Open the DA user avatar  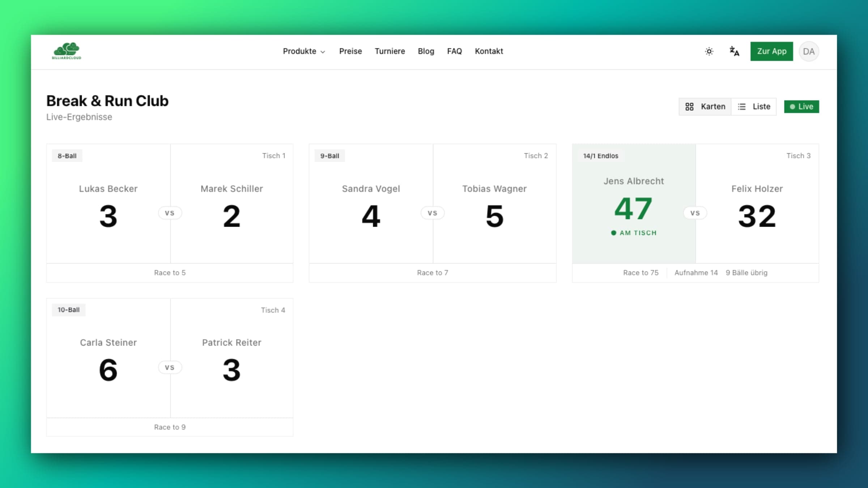809,51
